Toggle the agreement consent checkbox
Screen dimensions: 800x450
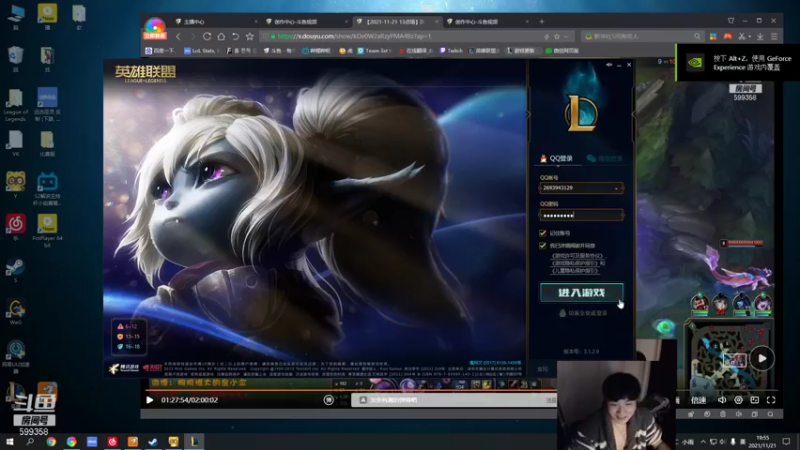543,245
